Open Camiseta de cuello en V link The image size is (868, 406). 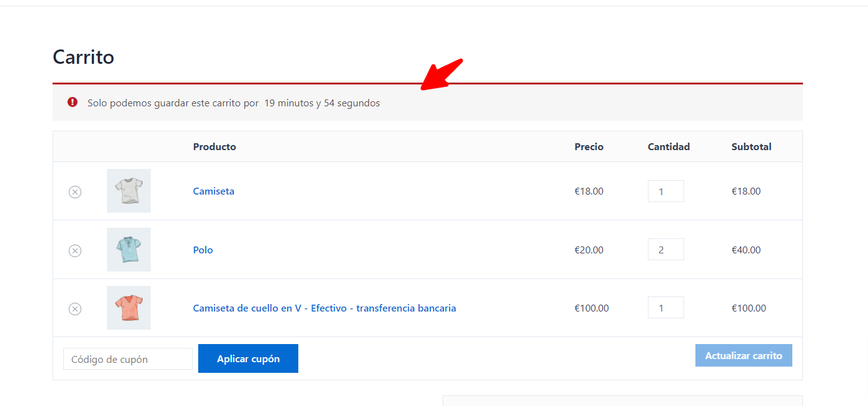coord(325,308)
